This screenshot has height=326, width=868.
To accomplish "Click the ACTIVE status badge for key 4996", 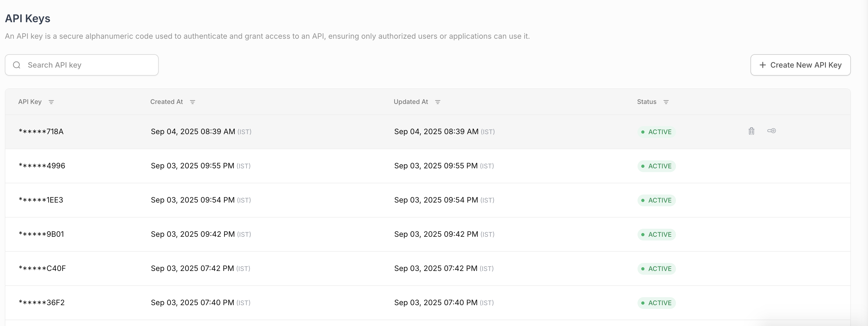I will [656, 166].
